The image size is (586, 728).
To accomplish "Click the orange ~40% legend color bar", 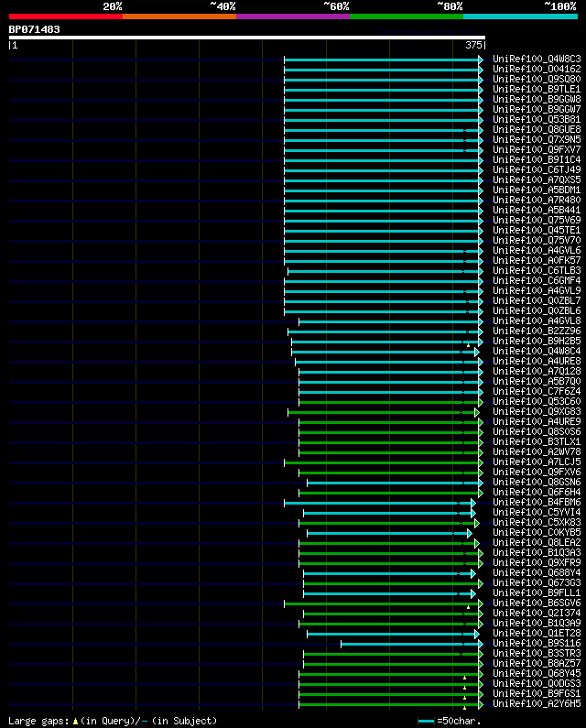I will pyautogui.click(x=179, y=16).
